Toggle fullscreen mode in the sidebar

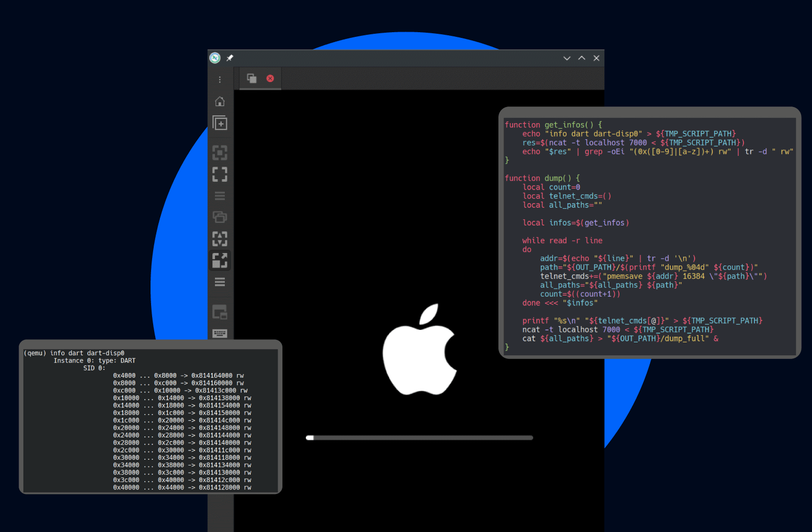click(220, 175)
